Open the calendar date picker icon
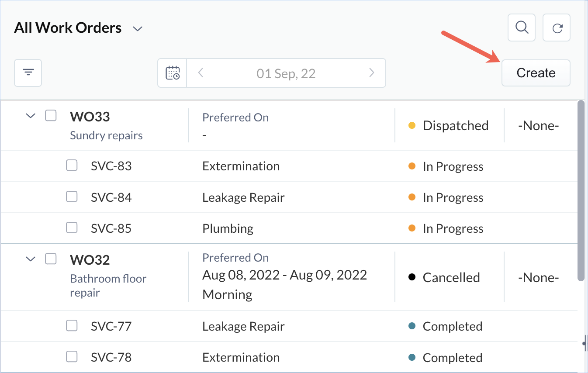 tap(173, 73)
